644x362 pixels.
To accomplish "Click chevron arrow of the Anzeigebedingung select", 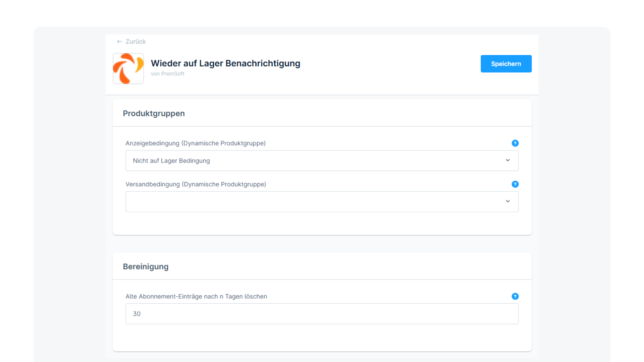I will [x=507, y=160].
